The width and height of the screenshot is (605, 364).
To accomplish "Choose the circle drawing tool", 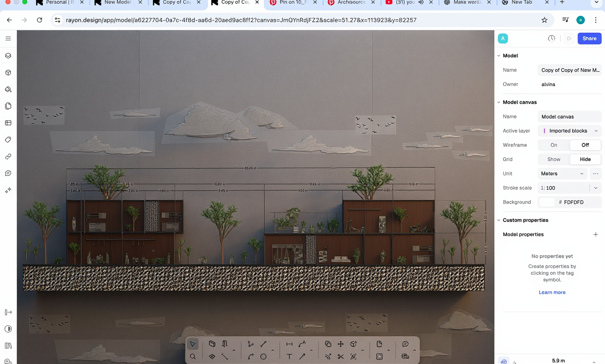I will click(263, 357).
